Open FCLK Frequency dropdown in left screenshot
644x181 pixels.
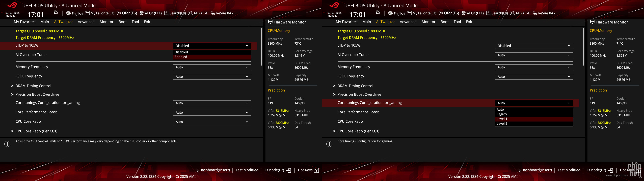pyautogui.click(x=212, y=77)
